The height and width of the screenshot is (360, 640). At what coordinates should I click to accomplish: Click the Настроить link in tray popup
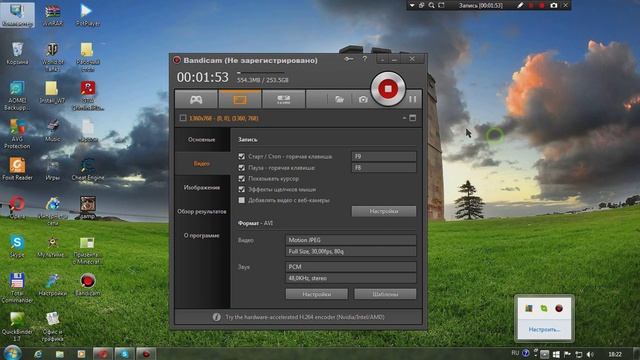(544, 329)
